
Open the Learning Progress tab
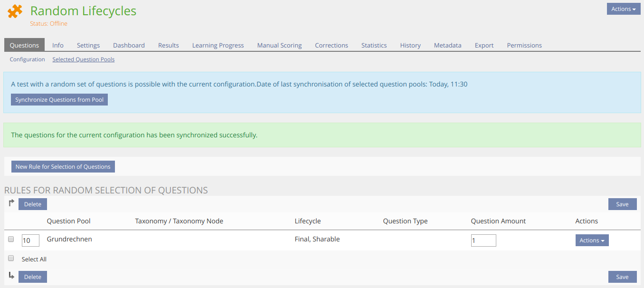pos(218,45)
